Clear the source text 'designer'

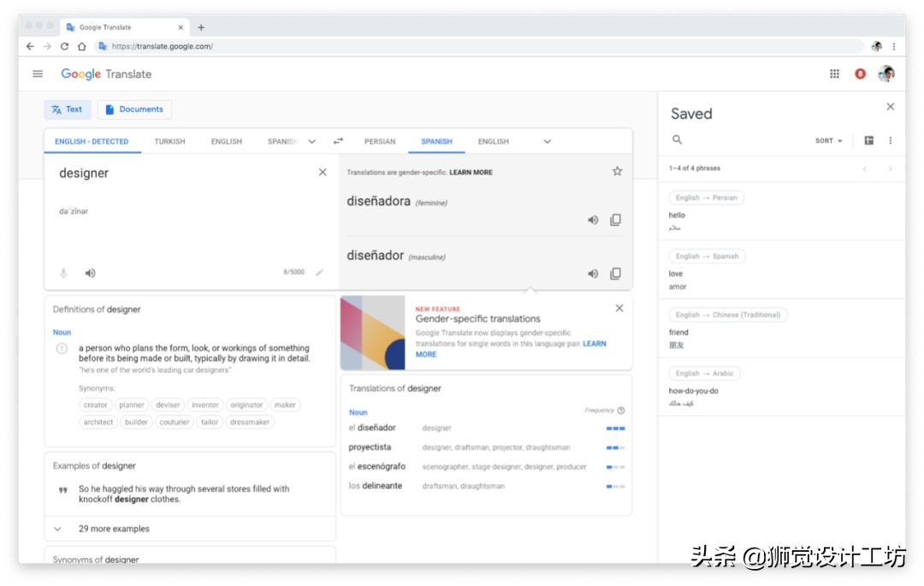323,172
